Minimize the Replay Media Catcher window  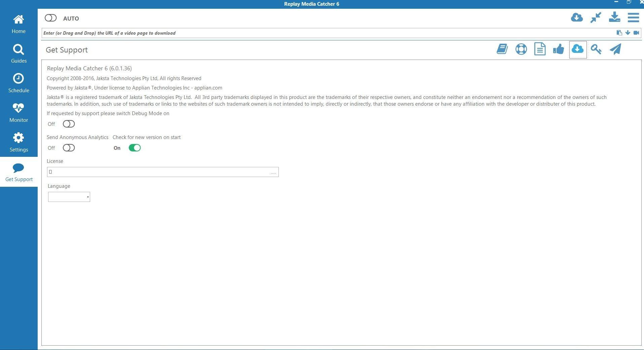pos(616,2)
